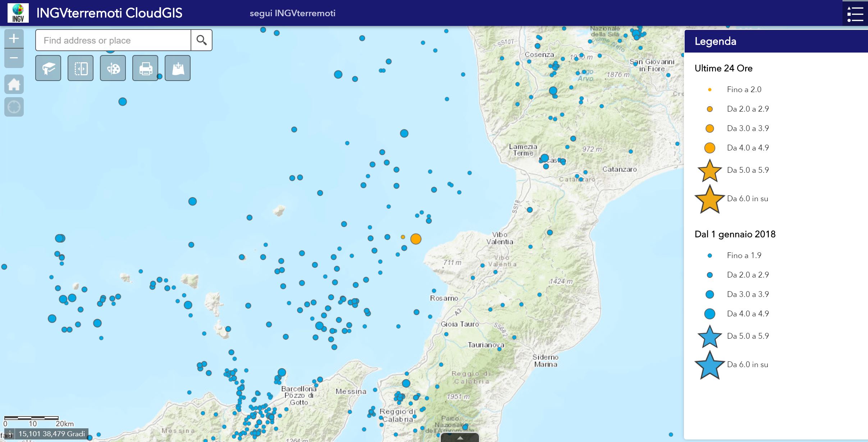Activate the swipe layer comparison tool
This screenshot has height=442, width=868.
click(x=81, y=68)
